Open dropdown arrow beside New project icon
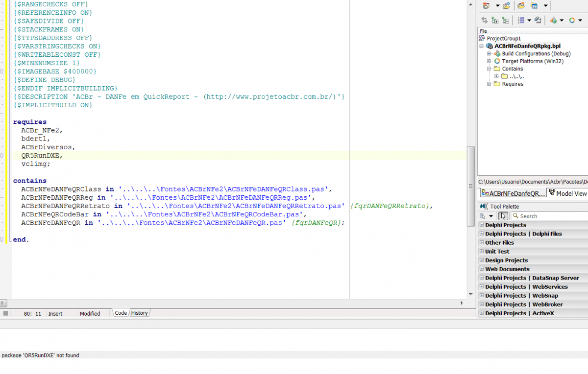The width and height of the screenshot is (588, 374). (x=497, y=6)
